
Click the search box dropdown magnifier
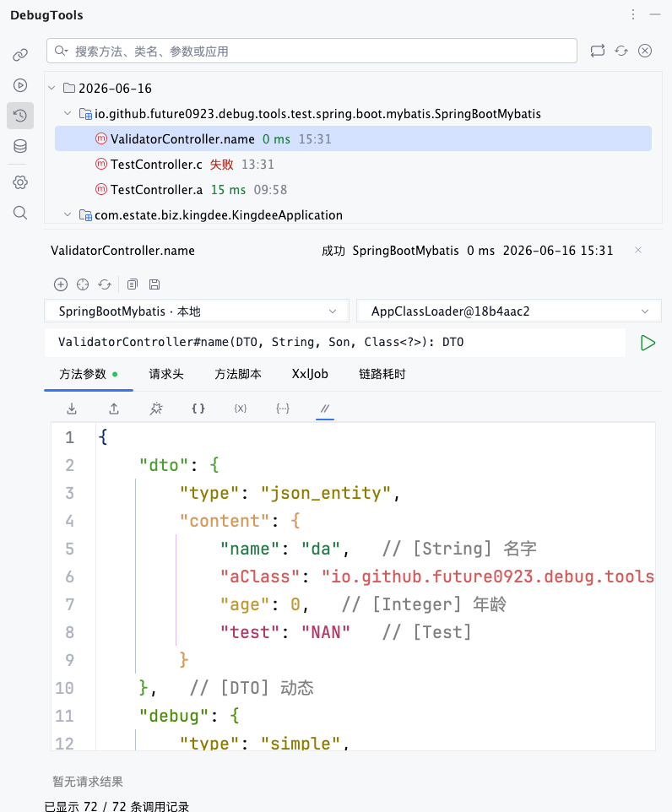61,51
